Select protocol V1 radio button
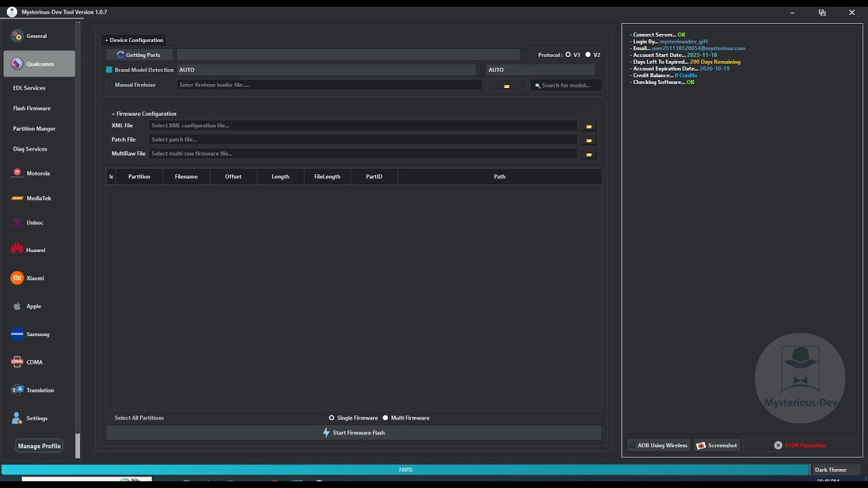Image resolution: width=868 pixels, height=488 pixels. click(568, 55)
